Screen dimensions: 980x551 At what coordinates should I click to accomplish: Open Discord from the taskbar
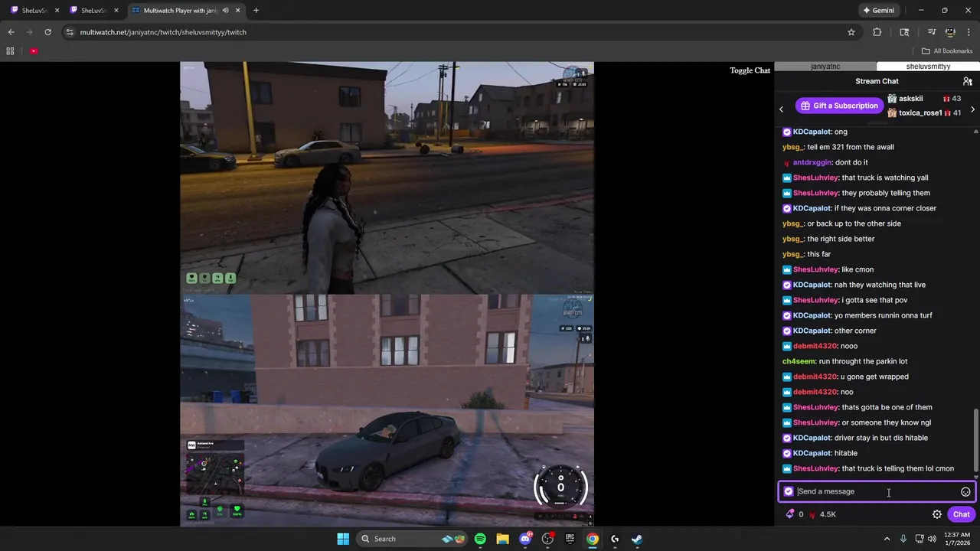525,539
